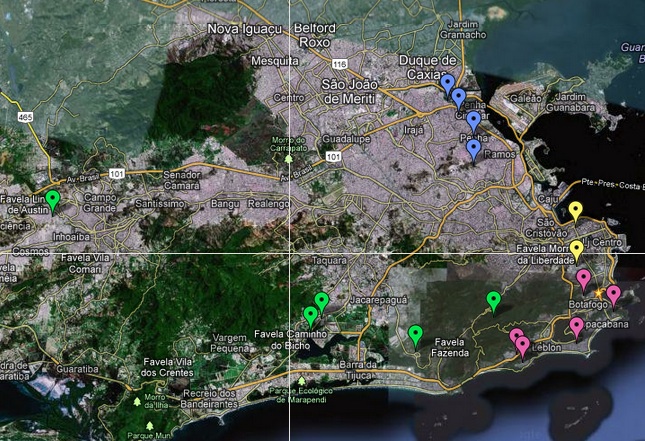
Task: Click the pink marker at Copacabana
Action: (x=577, y=326)
